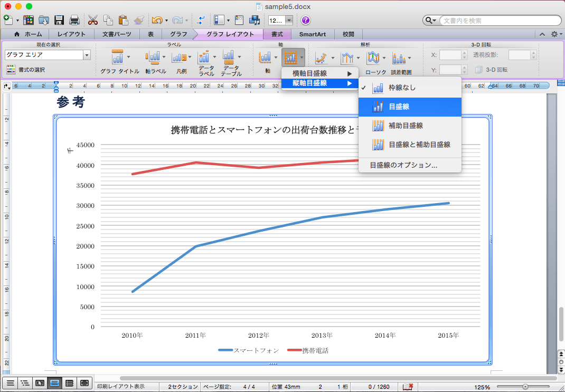Click the spelling check book icon

click(x=408, y=387)
